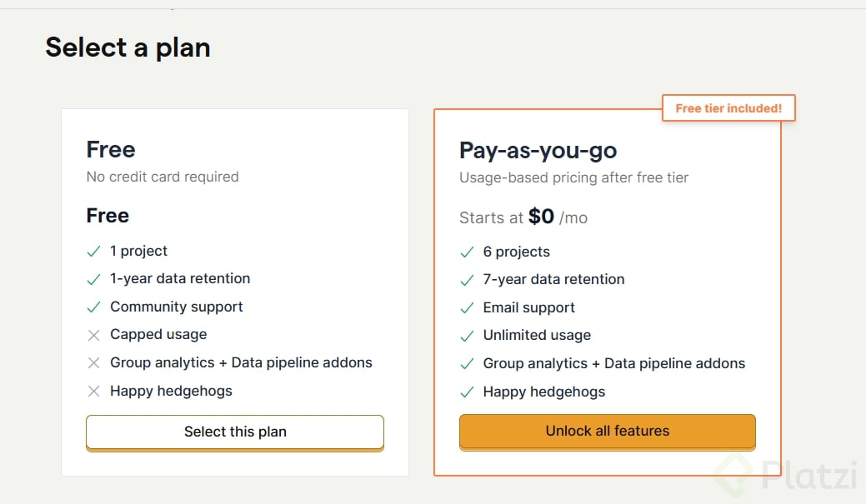Click the checkmark next to "Unlimited usage"
866x504 pixels.
467,336
